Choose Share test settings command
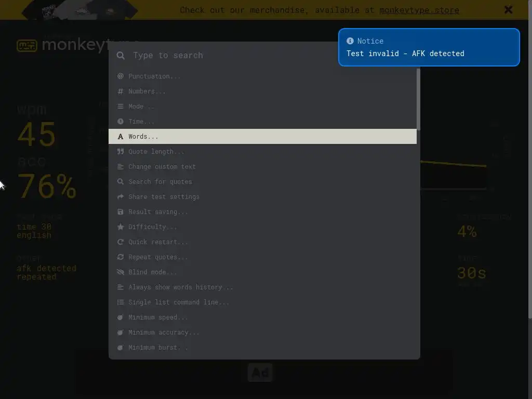532x399 pixels. pos(262,196)
